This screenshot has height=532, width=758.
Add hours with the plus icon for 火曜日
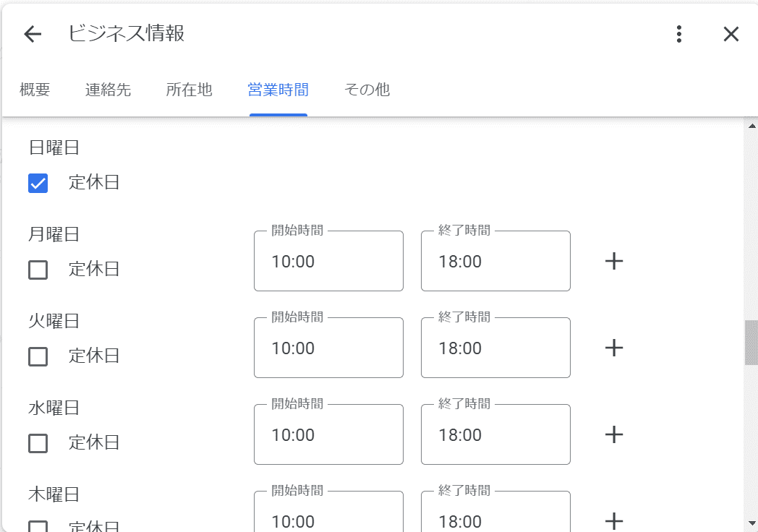point(614,348)
